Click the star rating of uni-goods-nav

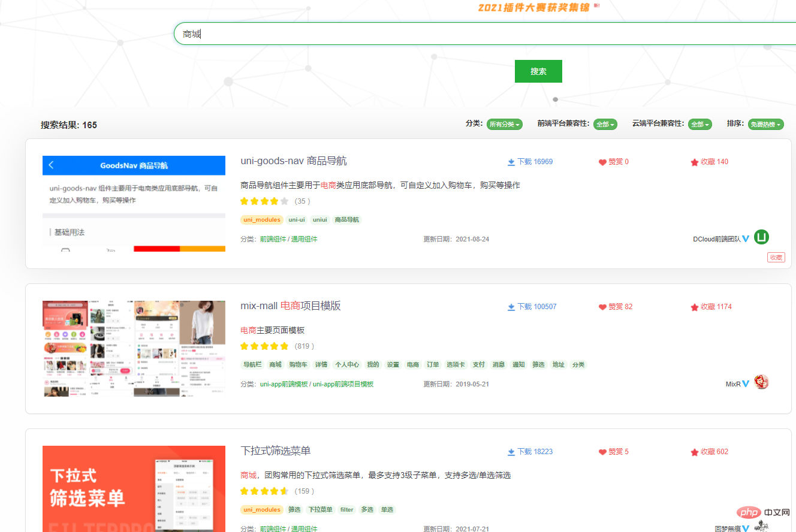pos(264,201)
